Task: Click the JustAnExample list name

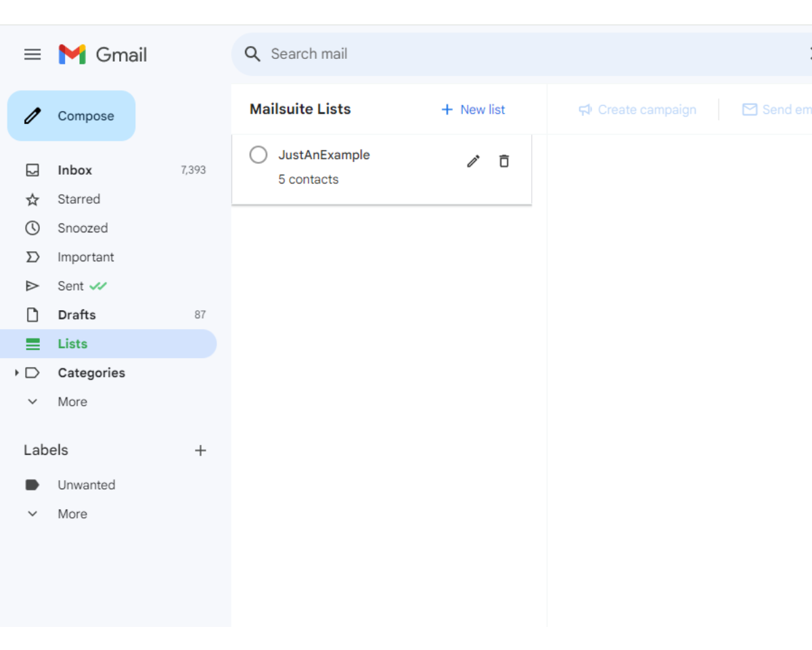Action: coord(324,155)
